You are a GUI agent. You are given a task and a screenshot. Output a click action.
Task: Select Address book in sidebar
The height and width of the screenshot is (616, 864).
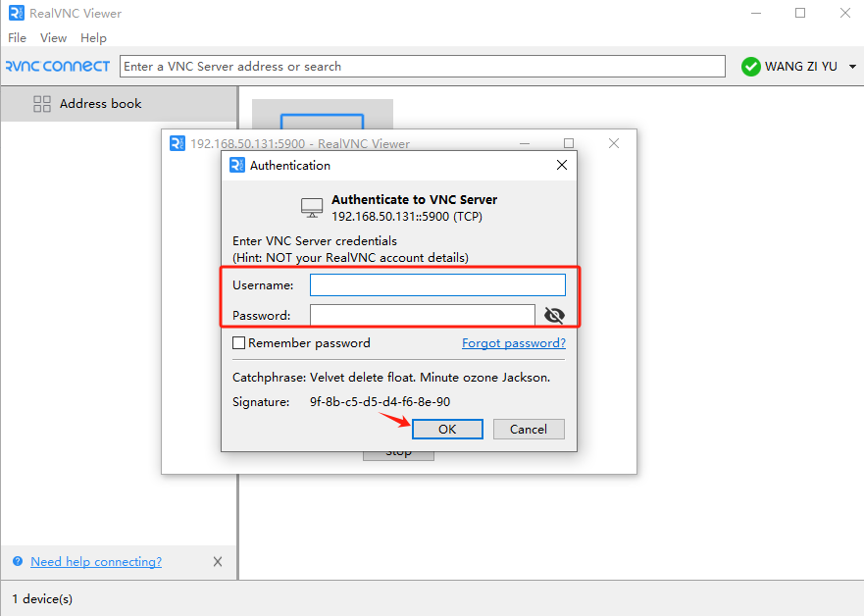coord(119,104)
